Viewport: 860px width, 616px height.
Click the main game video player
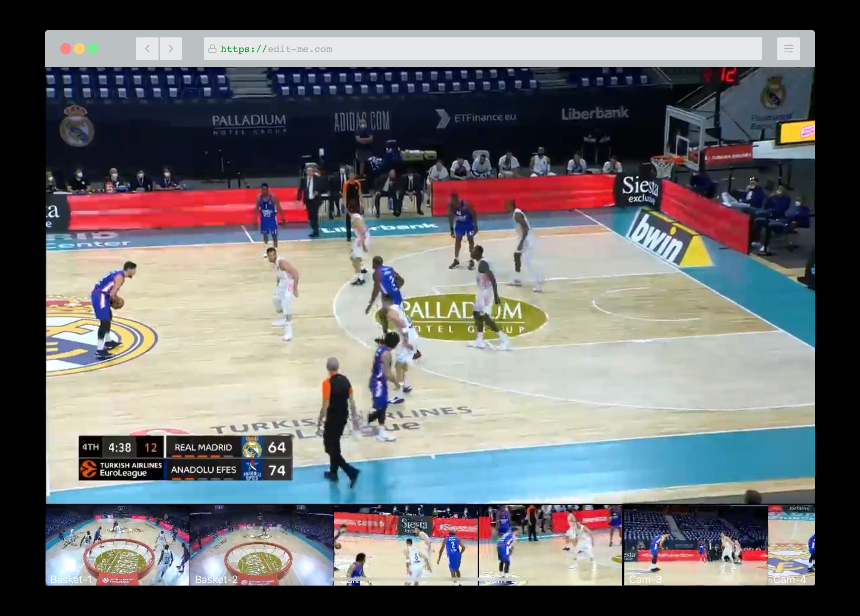pos(430,286)
